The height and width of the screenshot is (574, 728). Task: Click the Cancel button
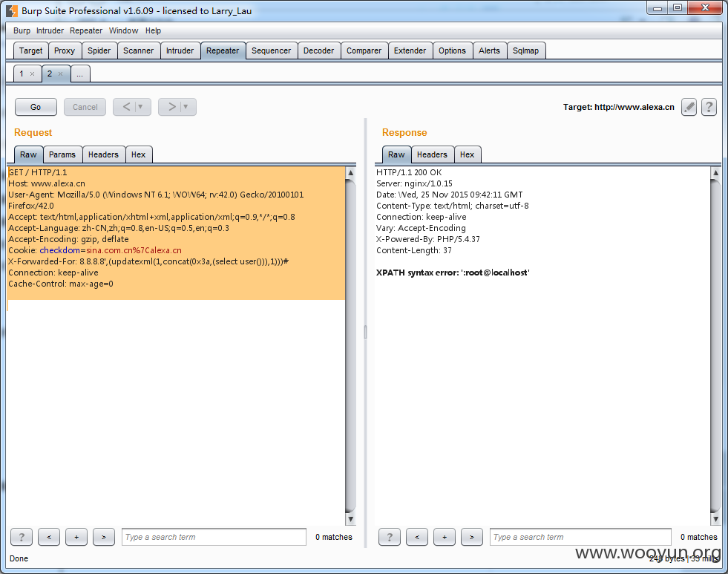(85, 107)
